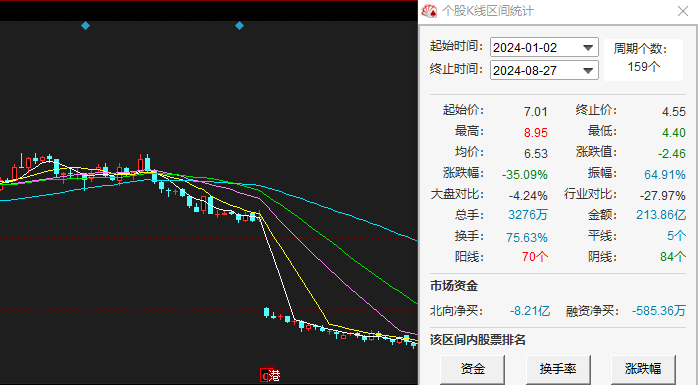Click the green 4.40 lowest price value

[674, 133]
